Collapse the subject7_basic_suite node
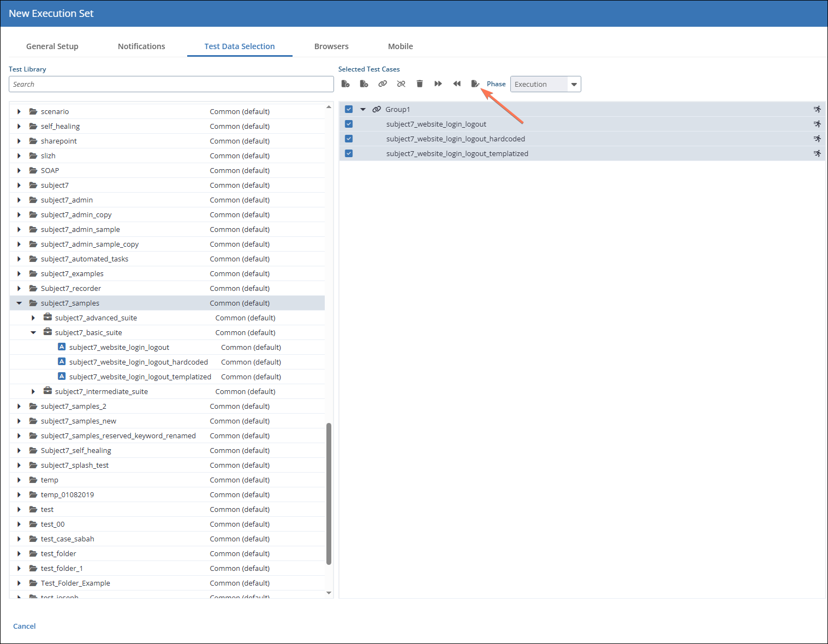 33,332
